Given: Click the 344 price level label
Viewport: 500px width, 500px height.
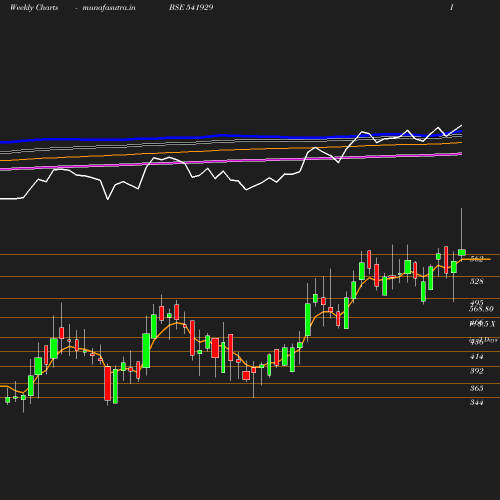Looking at the screenshot, I should coord(477,402).
